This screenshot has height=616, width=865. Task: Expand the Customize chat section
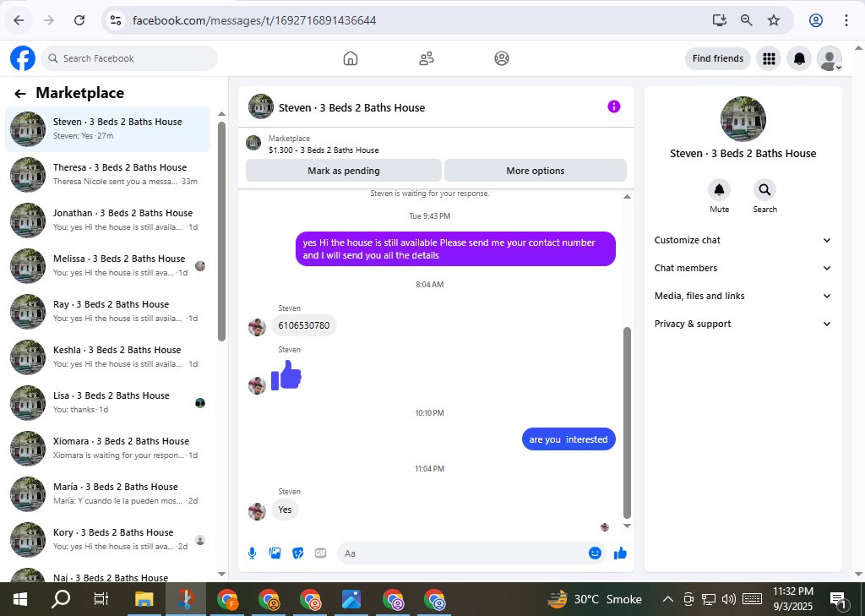(x=743, y=240)
